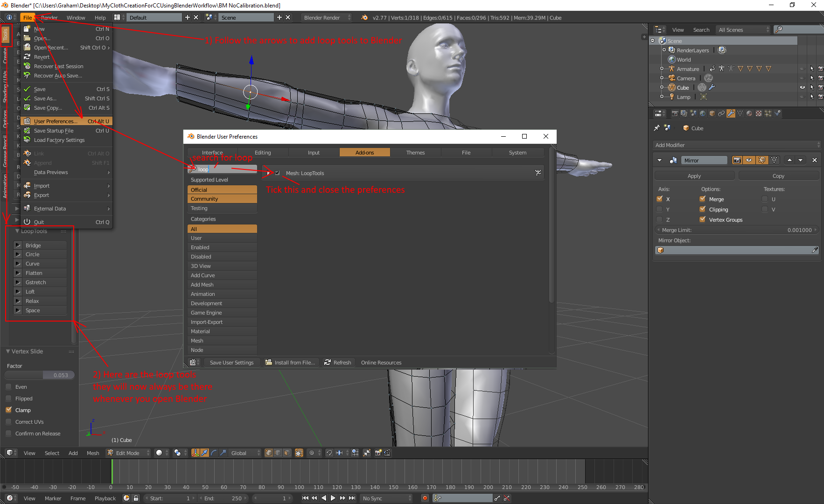Toggle the Clipping option checkbox
This screenshot has height=504, width=824.
[x=703, y=209]
